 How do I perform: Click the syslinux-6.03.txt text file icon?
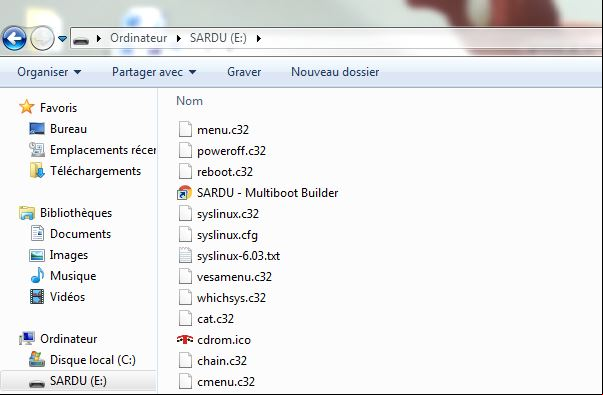(185, 255)
